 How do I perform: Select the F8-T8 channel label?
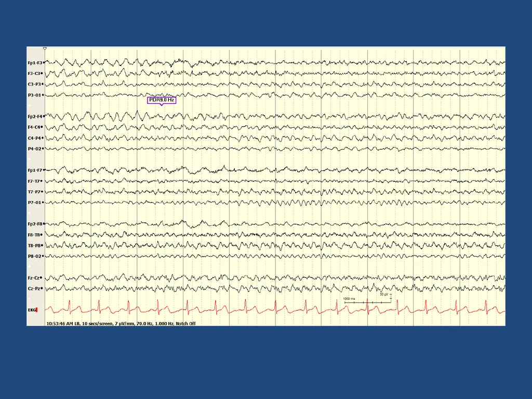(34, 235)
